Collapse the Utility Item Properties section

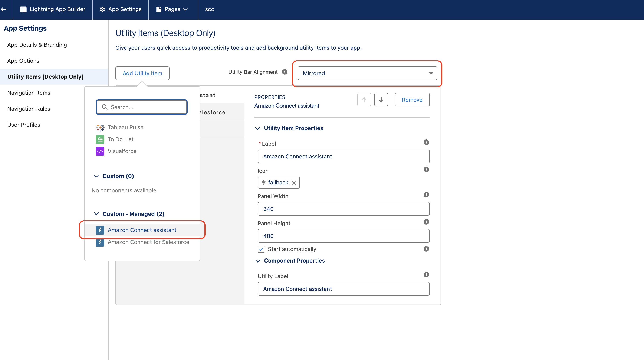tap(257, 128)
